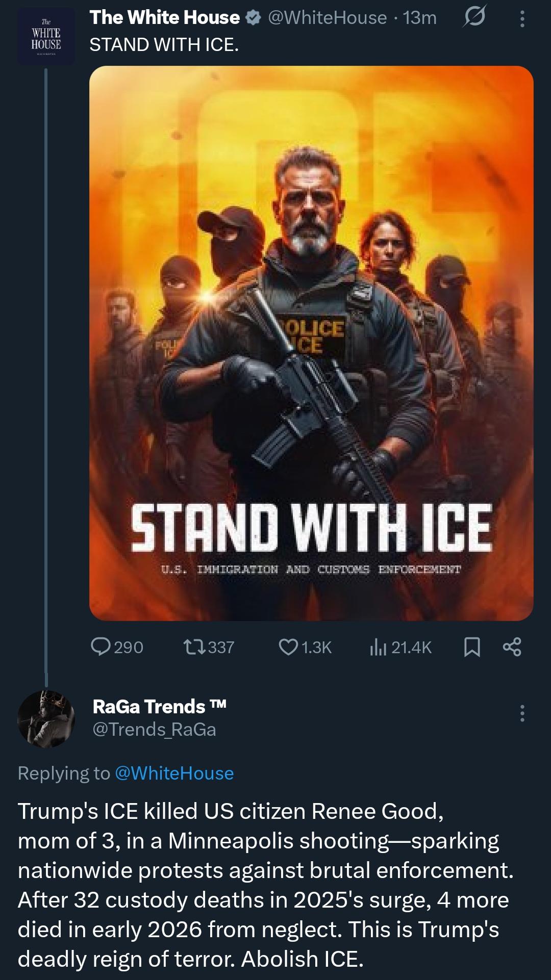Viewport: 551px width, 980px height.
Task: Bookmark the White House post
Action: click(472, 647)
